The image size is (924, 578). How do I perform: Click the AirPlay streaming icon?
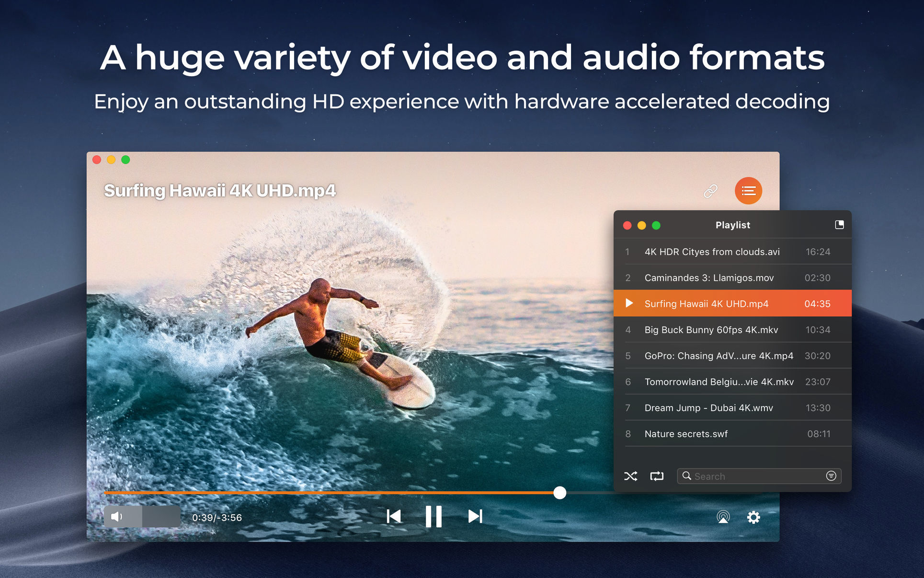point(723,517)
